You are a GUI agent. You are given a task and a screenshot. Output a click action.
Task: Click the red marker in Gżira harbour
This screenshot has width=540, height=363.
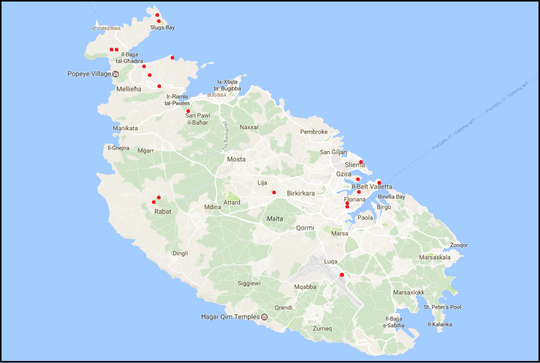[x=358, y=179]
